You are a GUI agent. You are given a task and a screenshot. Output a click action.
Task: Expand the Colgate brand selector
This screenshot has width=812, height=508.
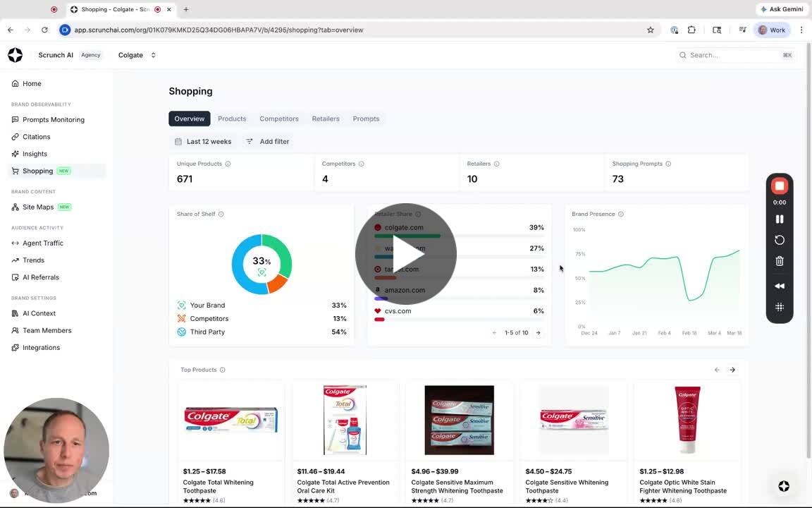point(137,55)
